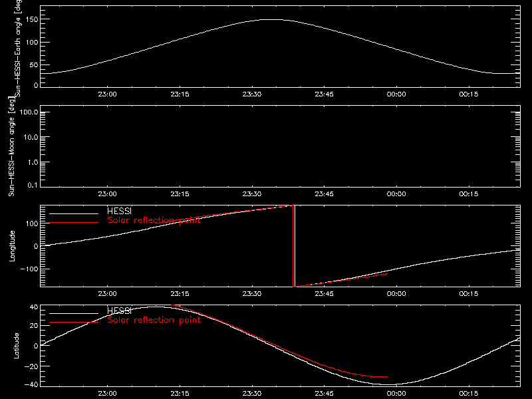The image size is (532, 399).
Task: Click the 100 tick label in Longitude plot
Action: coord(31,223)
